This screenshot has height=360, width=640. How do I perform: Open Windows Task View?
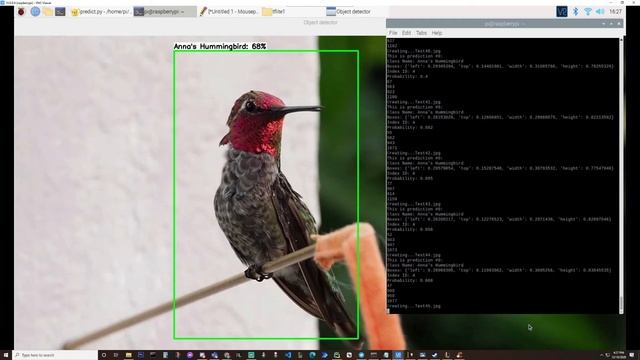116,355
